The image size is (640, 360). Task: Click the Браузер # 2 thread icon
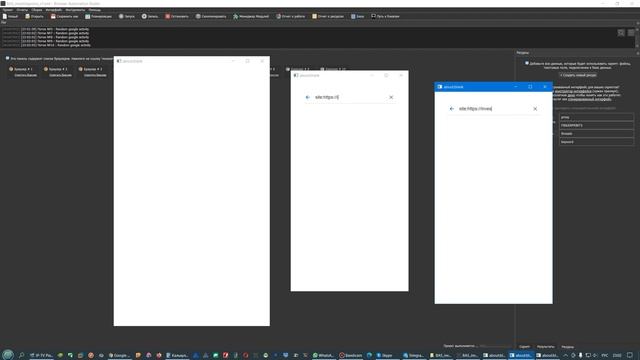click(x=46, y=69)
